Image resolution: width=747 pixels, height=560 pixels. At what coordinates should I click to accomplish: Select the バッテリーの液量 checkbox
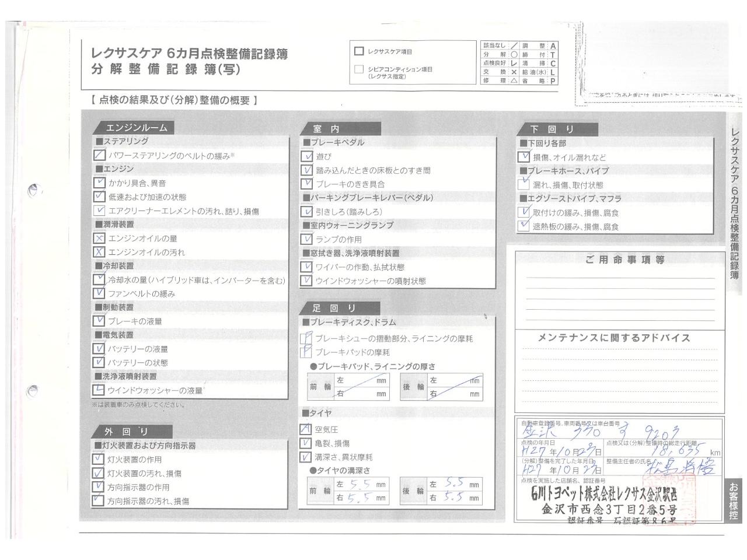point(99,349)
